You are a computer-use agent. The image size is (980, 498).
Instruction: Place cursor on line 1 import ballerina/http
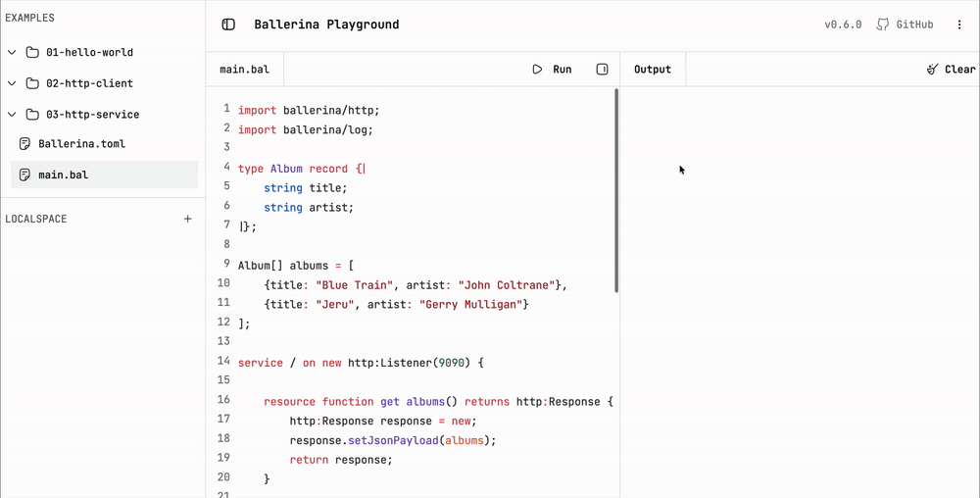(x=309, y=111)
